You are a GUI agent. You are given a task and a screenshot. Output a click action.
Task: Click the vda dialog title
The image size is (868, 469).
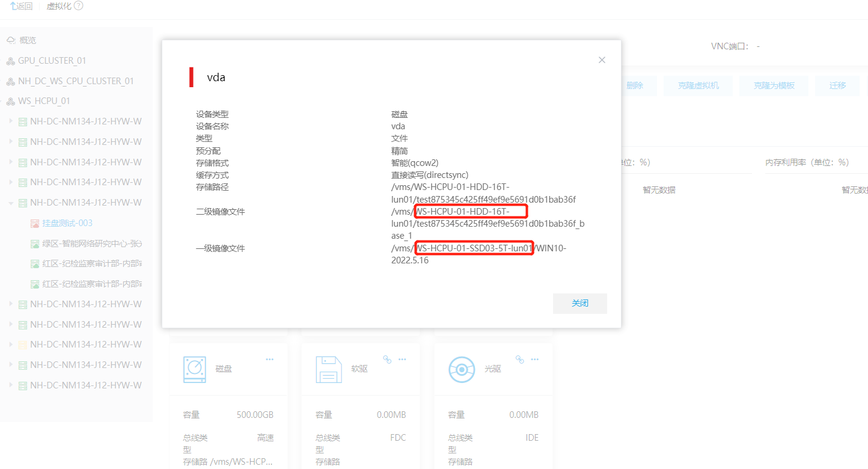coord(216,78)
